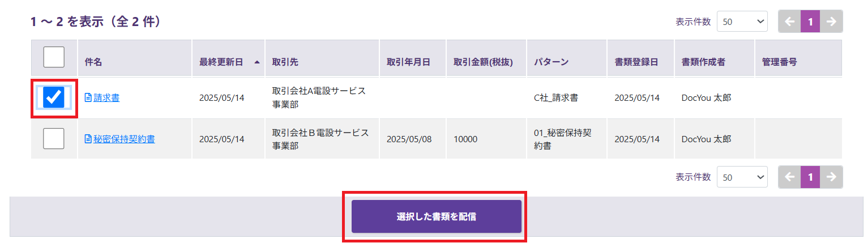The image size is (868, 247).
Task: Click the top previous-page arrow button
Action: [789, 22]
